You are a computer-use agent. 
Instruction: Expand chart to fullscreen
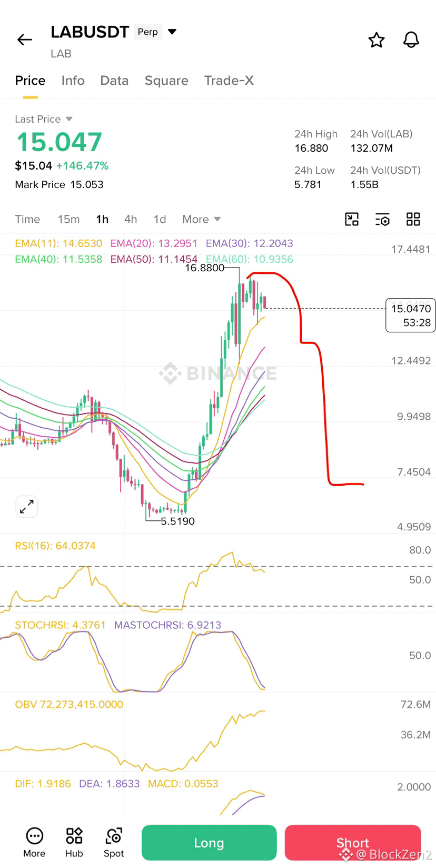(x=27, y=507)
